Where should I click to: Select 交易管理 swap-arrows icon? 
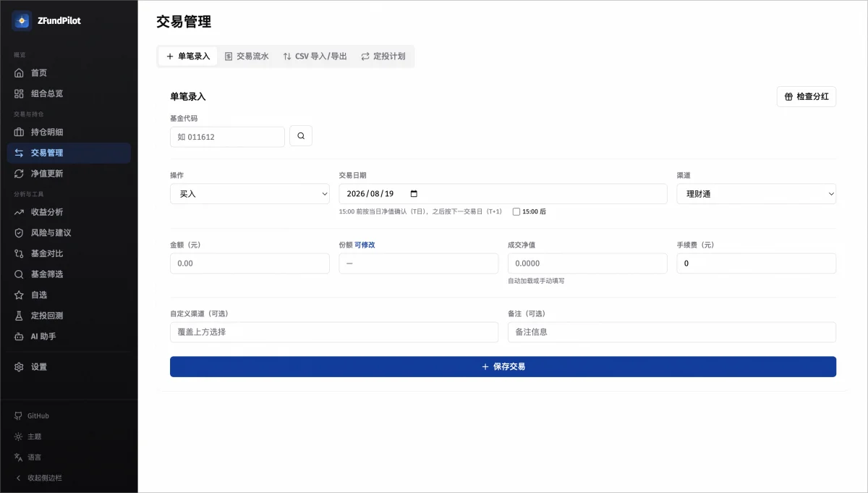(19, 153)
